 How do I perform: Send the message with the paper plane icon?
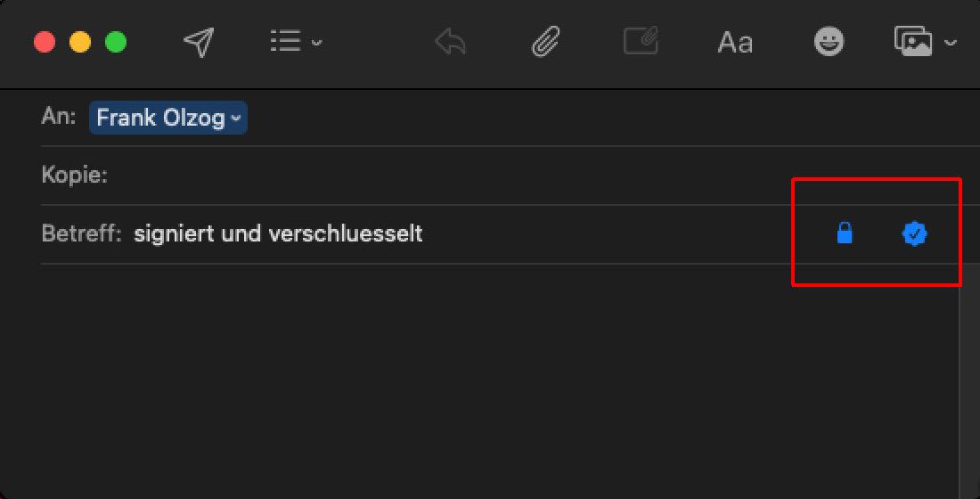(x=199, y=42)
